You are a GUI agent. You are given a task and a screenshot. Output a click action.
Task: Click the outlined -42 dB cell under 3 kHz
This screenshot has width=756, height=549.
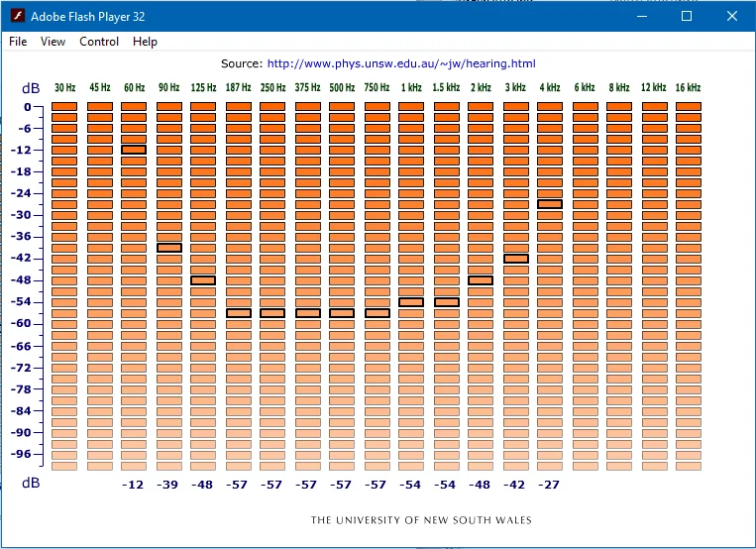click(516, 259)
